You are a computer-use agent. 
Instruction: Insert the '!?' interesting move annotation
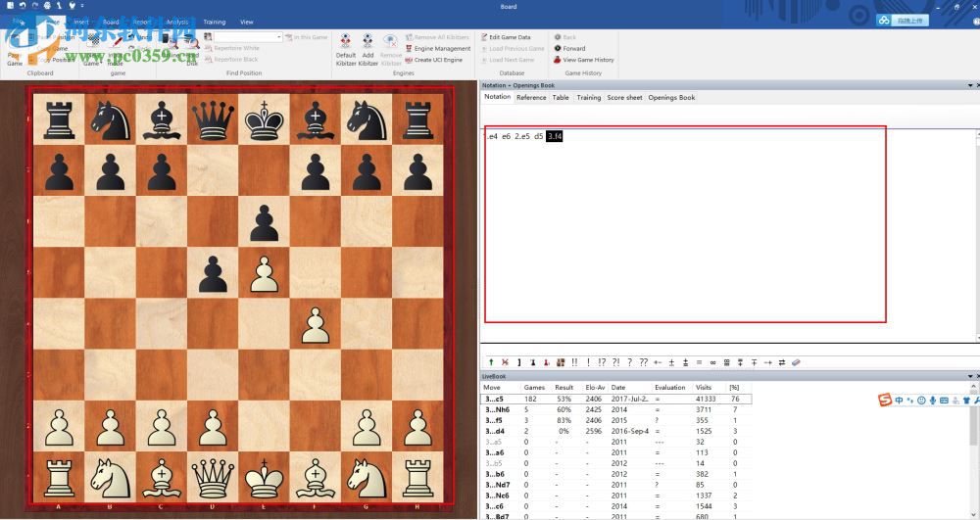[x=602, y=362]
